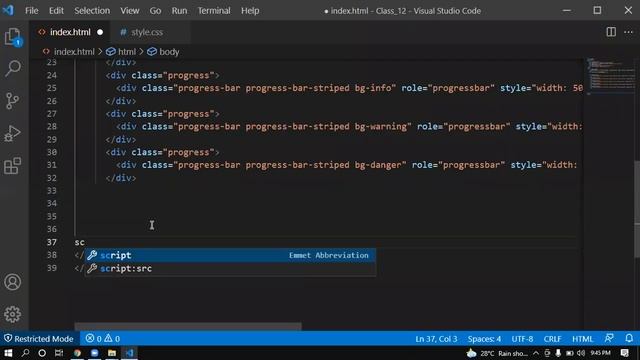Click html in the breadcrumb
Screen dimensions: 640x360
click(x=127, y=52)
